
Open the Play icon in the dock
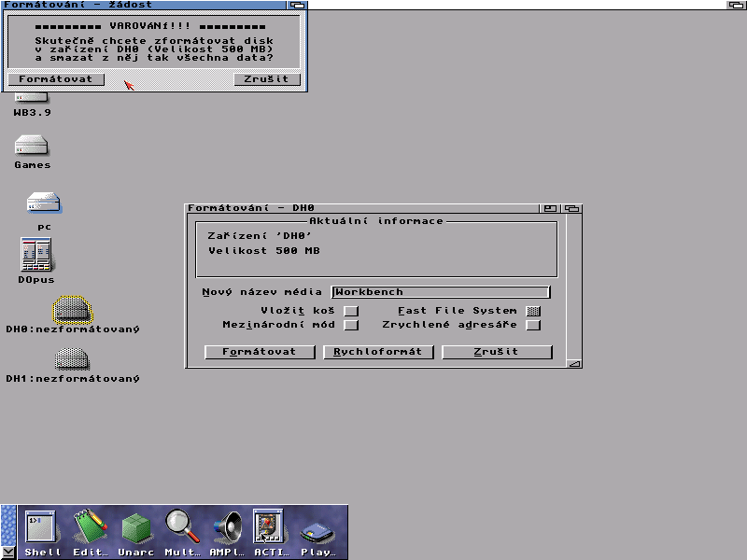click(x=318, y=531)
